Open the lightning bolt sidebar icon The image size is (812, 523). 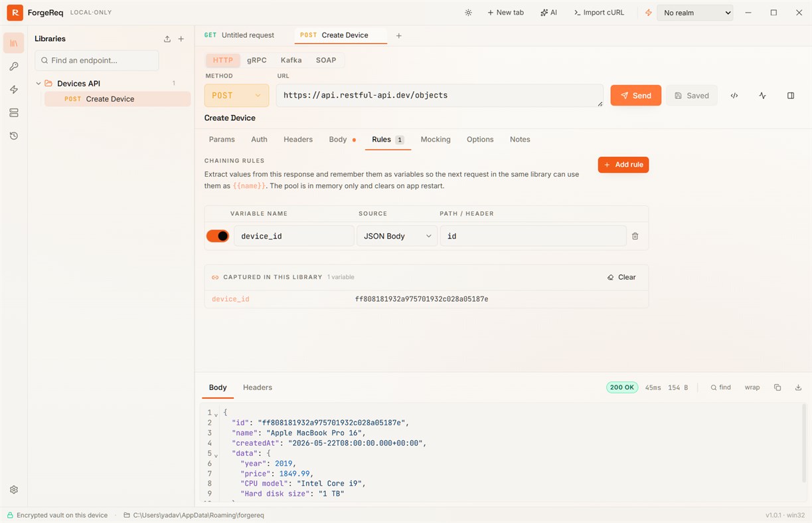(x=14, y=90)
